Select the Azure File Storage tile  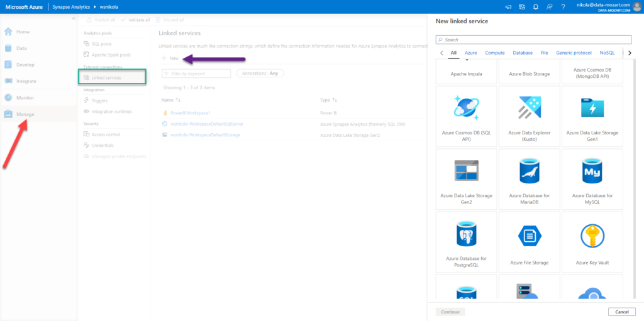(x=530, y=242)
